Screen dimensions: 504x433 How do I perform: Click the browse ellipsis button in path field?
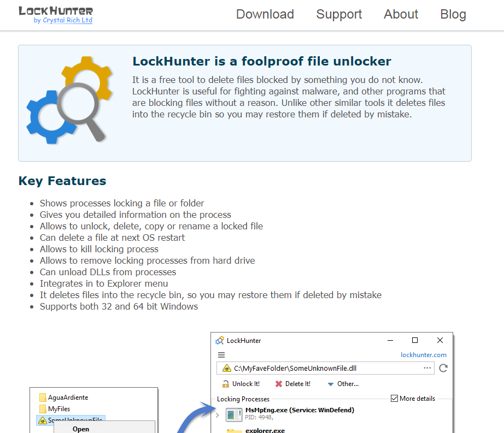click(x=427, y=368)
